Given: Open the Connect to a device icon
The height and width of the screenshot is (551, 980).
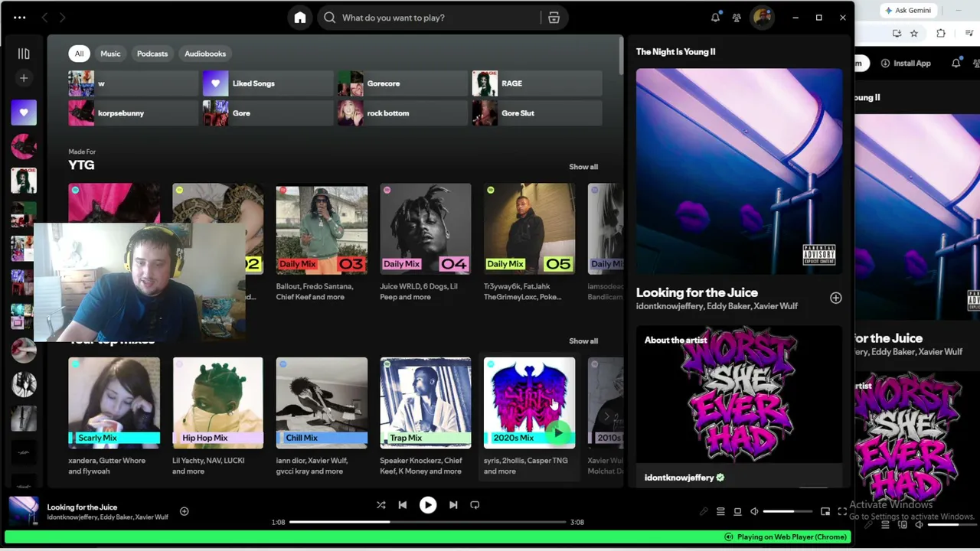Looking at the screenshot, I should tap(737, 512).
